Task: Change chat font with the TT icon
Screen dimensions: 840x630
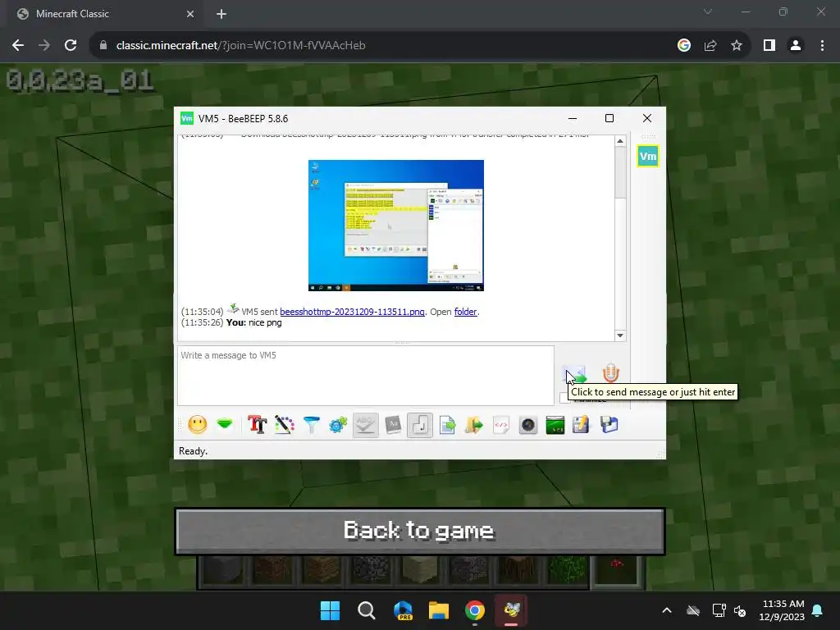Action: coord(257,425)
